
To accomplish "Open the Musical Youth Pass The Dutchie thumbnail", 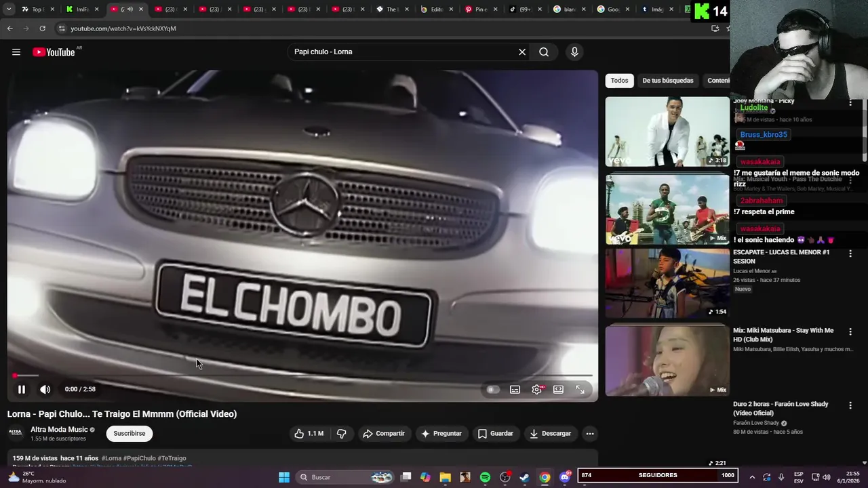I will pyautogui.click(x=667, y=209).
